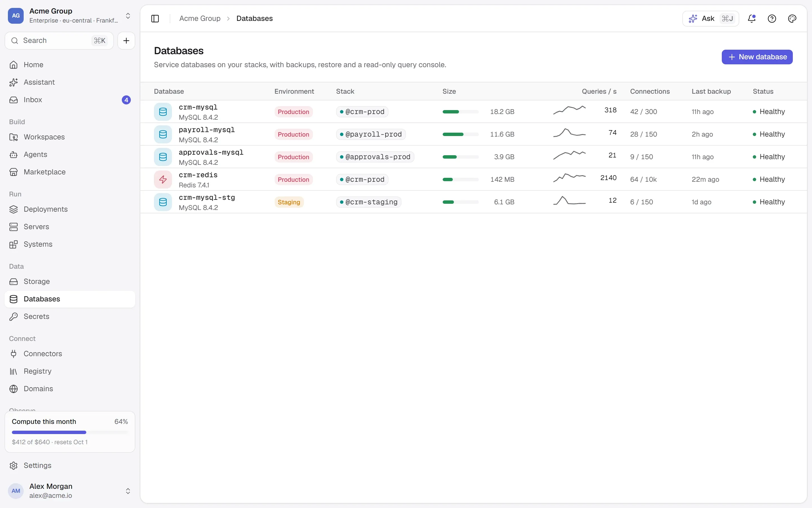Click the @crm-staging stack chip

(369, 202)
